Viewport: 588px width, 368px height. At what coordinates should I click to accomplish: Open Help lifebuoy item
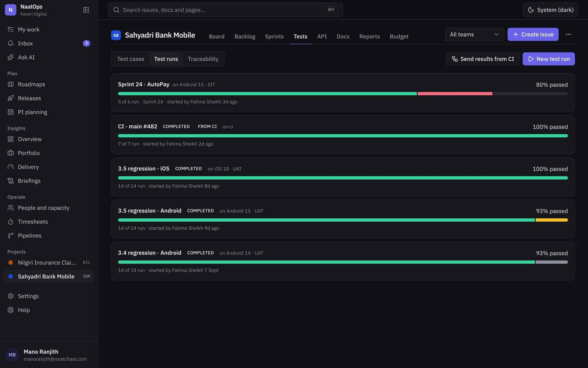point(49,310)
